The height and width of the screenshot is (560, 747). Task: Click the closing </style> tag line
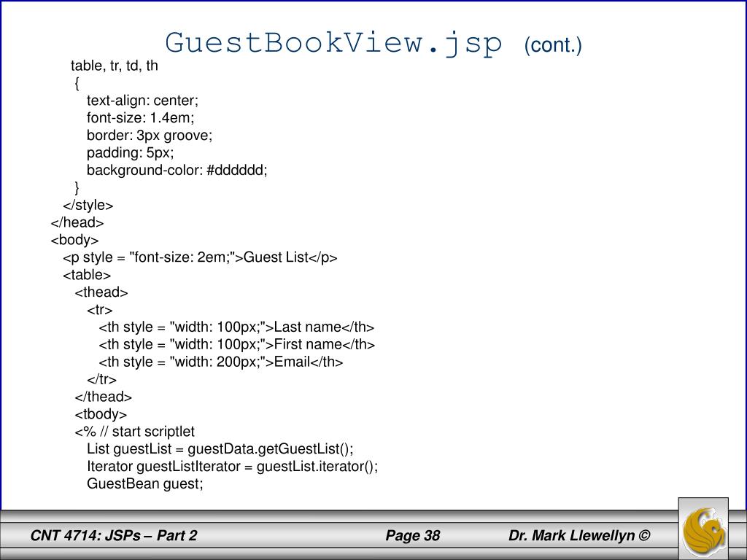point(88,205)
